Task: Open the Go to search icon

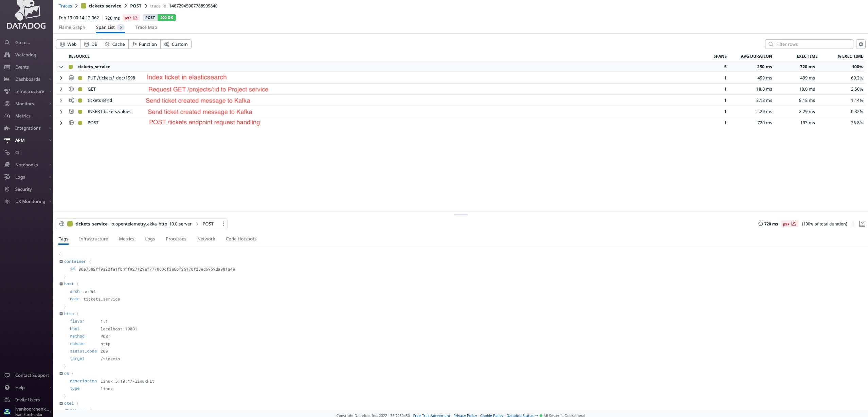Action: (x=7, y=42)
